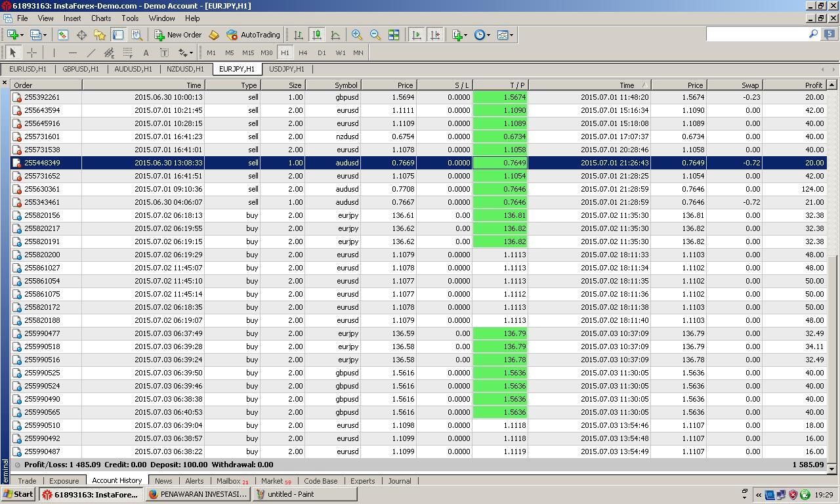Open the Tools menu
The width and height of the screenshot is (840, 504).
[x=130, y=18]
